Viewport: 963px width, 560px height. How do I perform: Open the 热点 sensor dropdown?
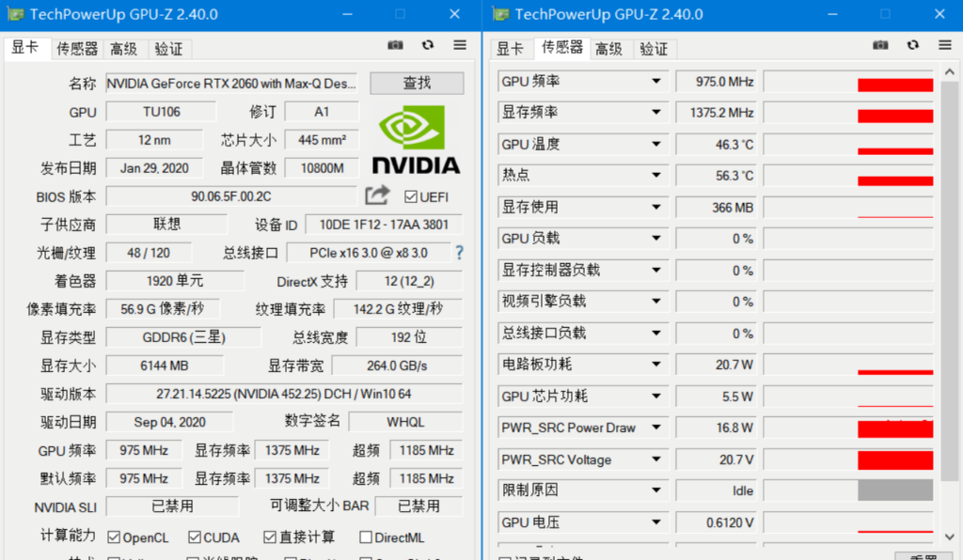[x=655, y=176]
